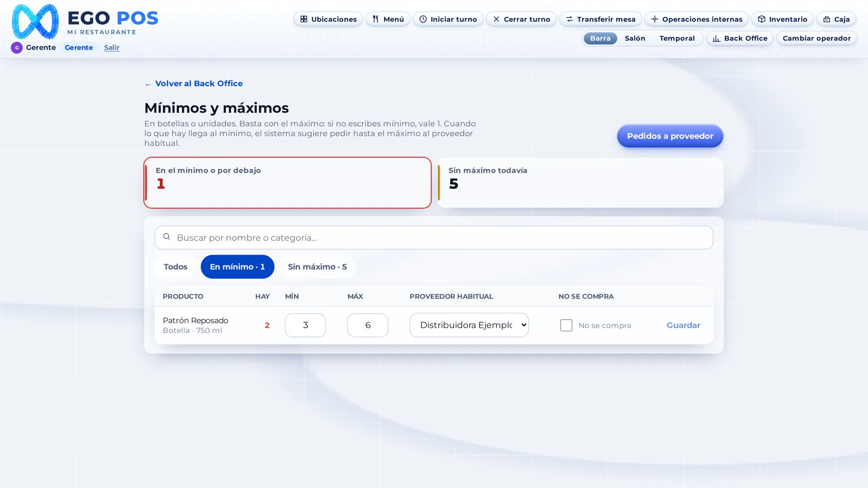Screen dimensions: 868x488
Task: Switch location to Salón
Action: click(635, 39)
